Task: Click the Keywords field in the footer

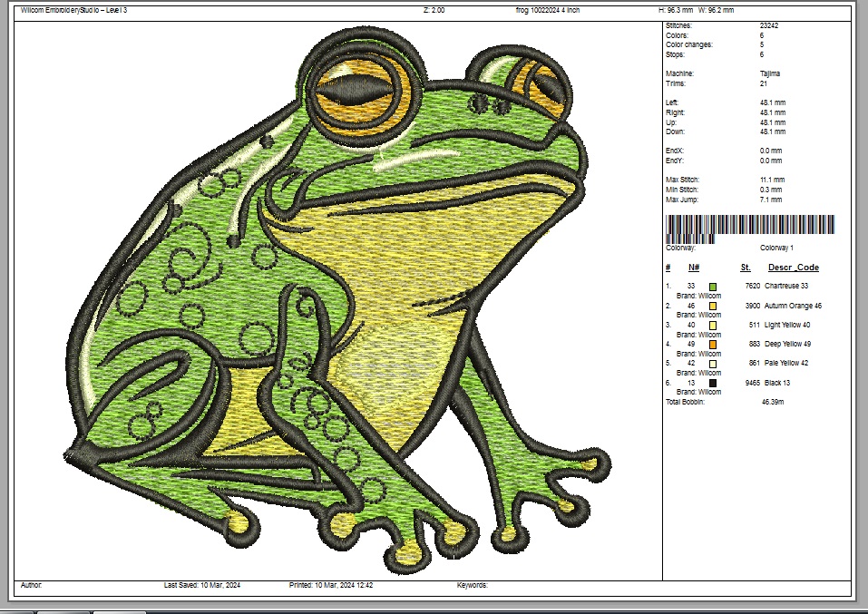Action: (x=473, y=586)
